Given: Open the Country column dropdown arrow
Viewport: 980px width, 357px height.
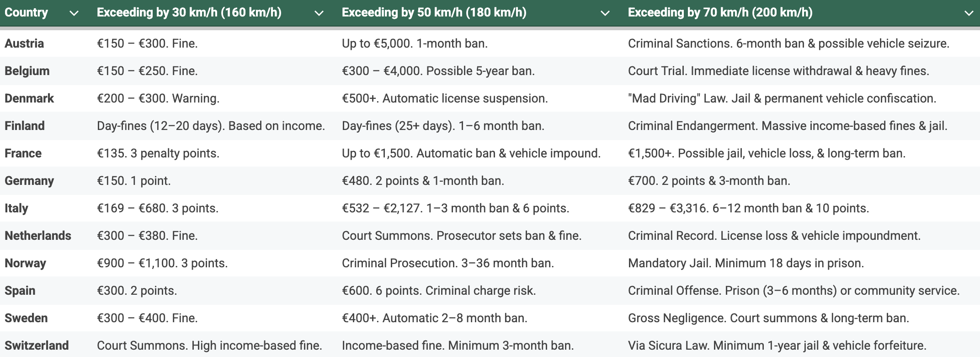Looking at the screenshot, I should [x=74, y=13].
